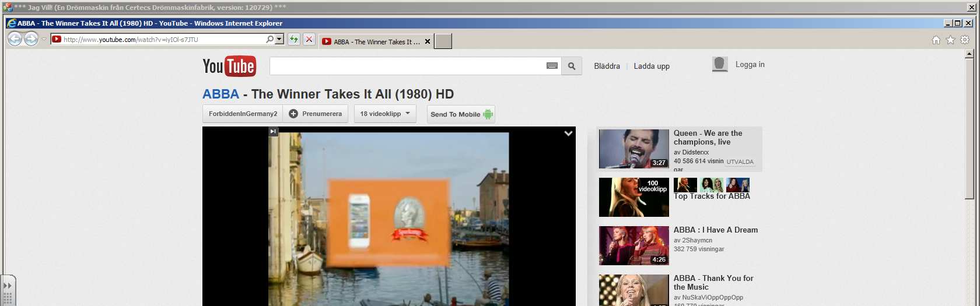The width and height of the screenshot is (980, 306).
Task: Click the browser Forward arrow button
Action: click(x=31, y=39)
